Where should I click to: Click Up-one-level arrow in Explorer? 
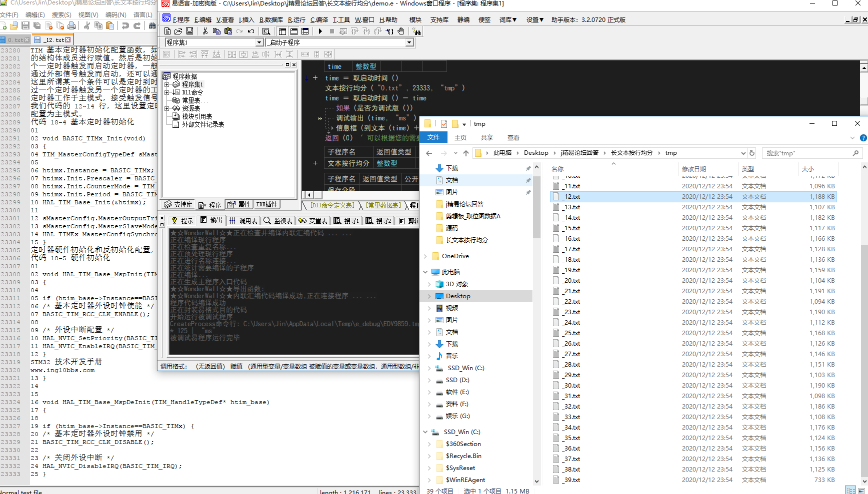tap(466, 153)
